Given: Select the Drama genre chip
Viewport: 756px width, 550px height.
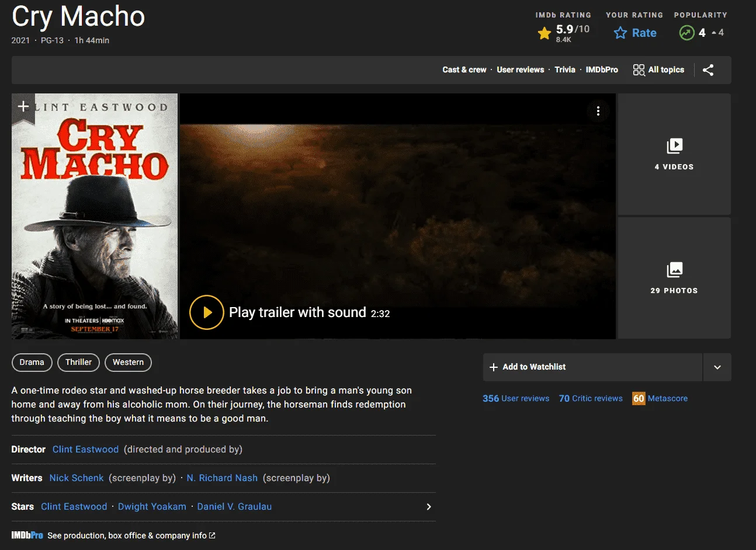Looking at the screenshot, I should coord(32,363).
